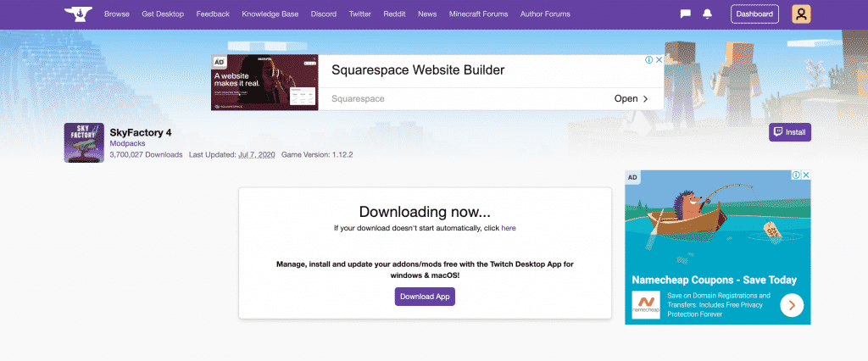Viewport: 868px width, 361px height.
Task: Click the SkyFactory 4 title
Action: pyautogui.click(x=141, y=132)
